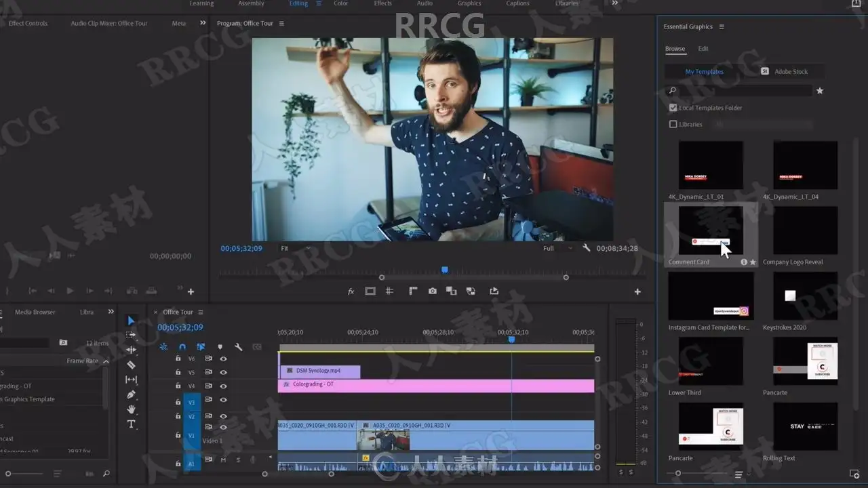The width and height of the screenshot is (868, 488).
Task: Toggle Linked Selection in timeline
Action: coord(201,346)
